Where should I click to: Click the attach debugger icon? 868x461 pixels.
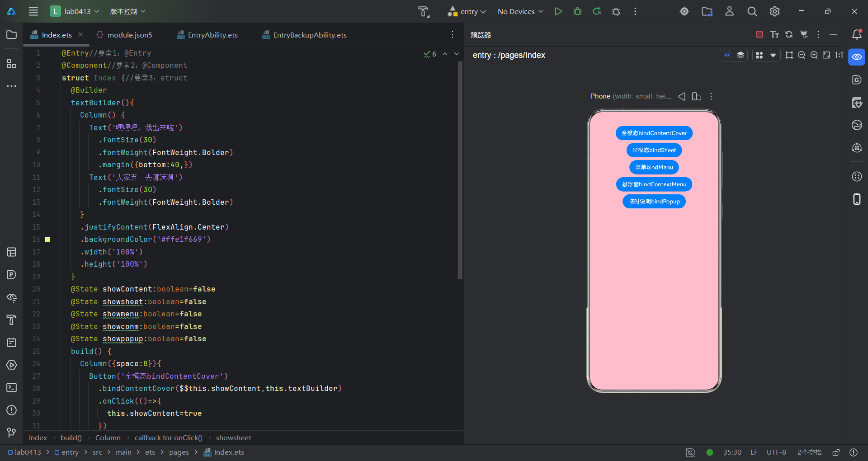(x=616, y=11)
